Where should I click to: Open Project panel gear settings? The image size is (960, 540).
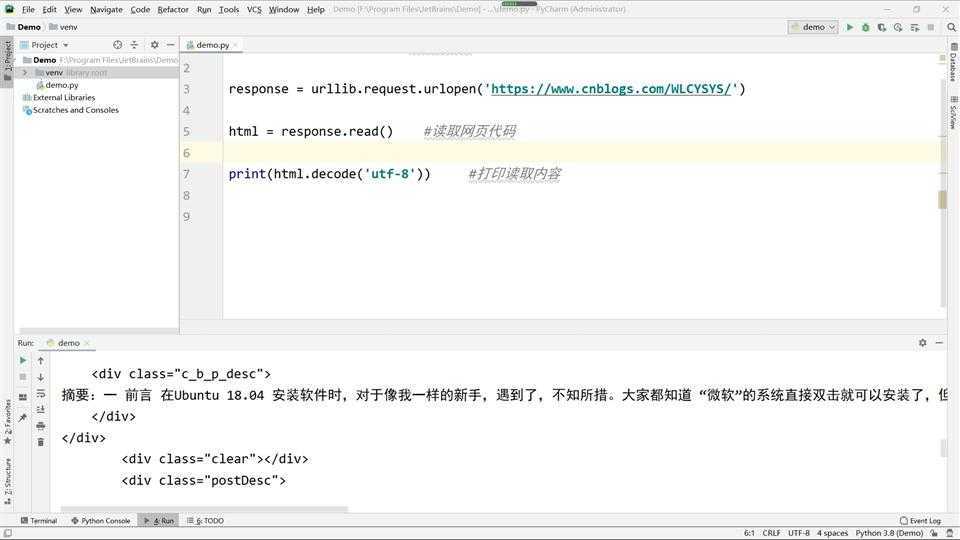(154, 45)
